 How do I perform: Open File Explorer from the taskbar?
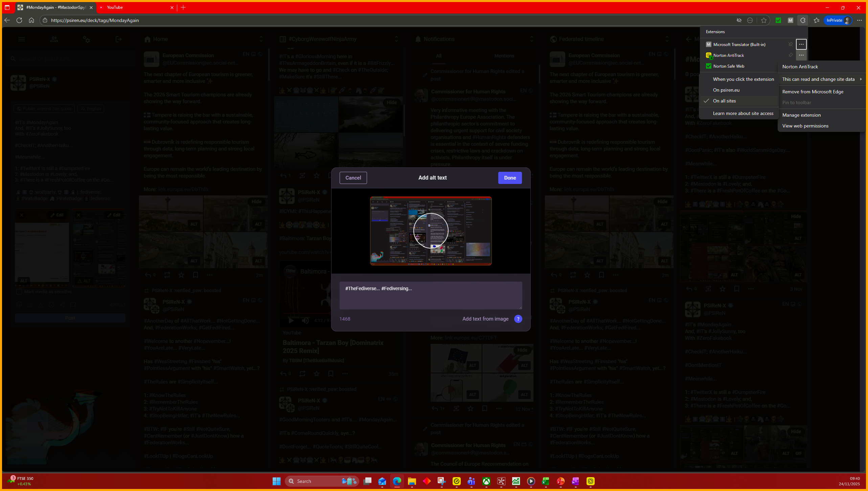point(412,481)
